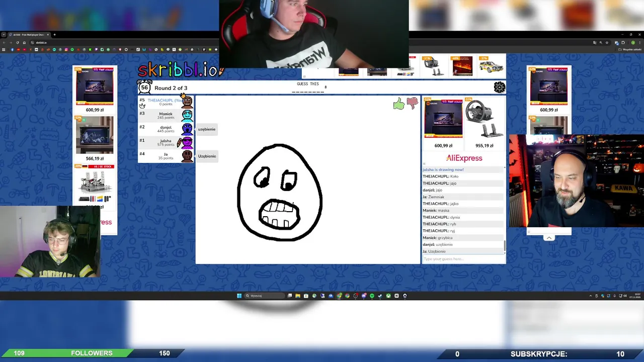The width and height of the screenshot is (644, 362).
Task: Click the round timer clock icon
Action: tap(144, 87)
